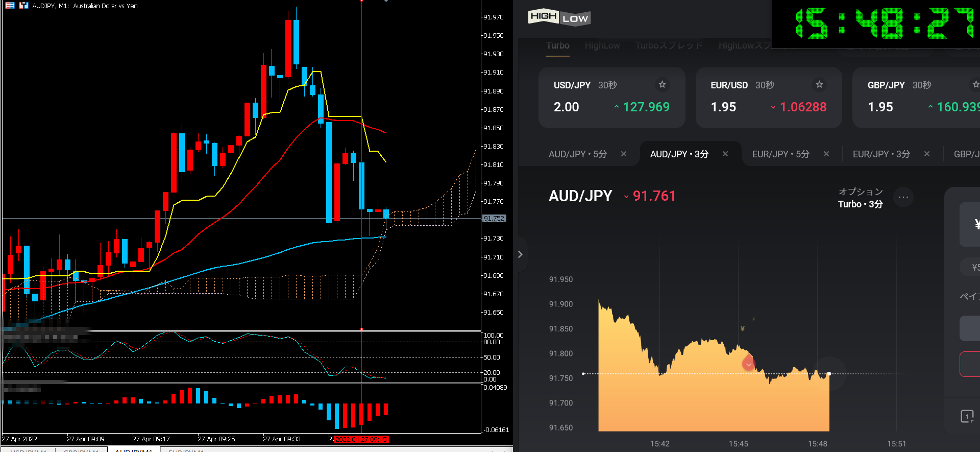980x452 pixels.
Task: Open the オプション Turbo 3分 selector
Action: click(x=860, y=198)
